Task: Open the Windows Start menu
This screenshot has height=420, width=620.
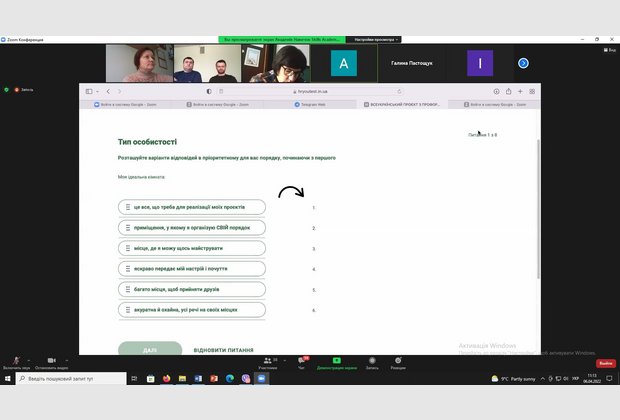Action: pos(8,378)
